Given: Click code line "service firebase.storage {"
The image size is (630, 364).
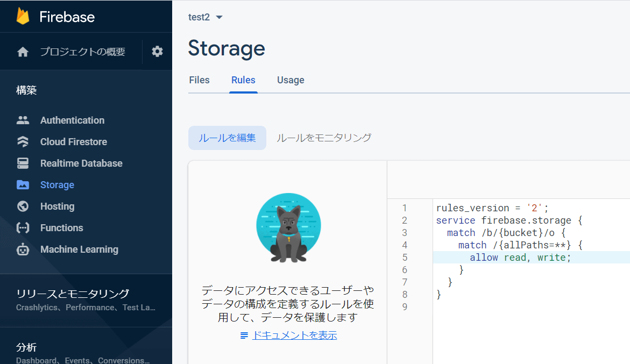Looking at the screenshot, I should pos(509,220).
